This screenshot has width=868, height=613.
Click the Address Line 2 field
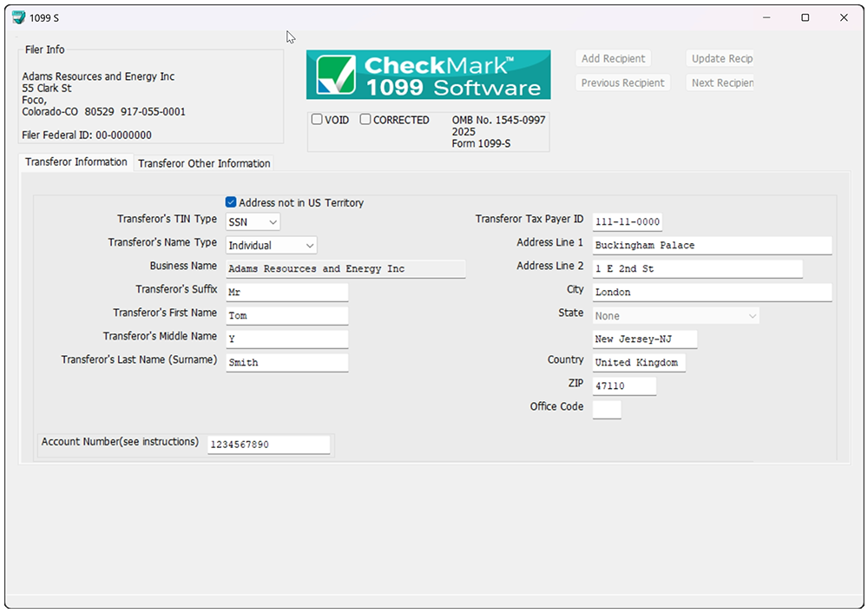click(698, 269)
